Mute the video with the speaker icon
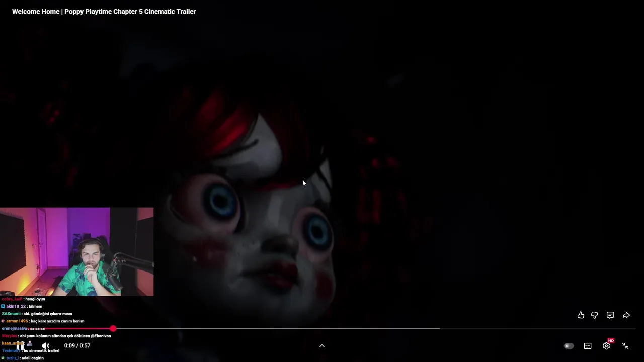Image resolution: width=644 pixels, height=362 pixels. tap(45, 346)
